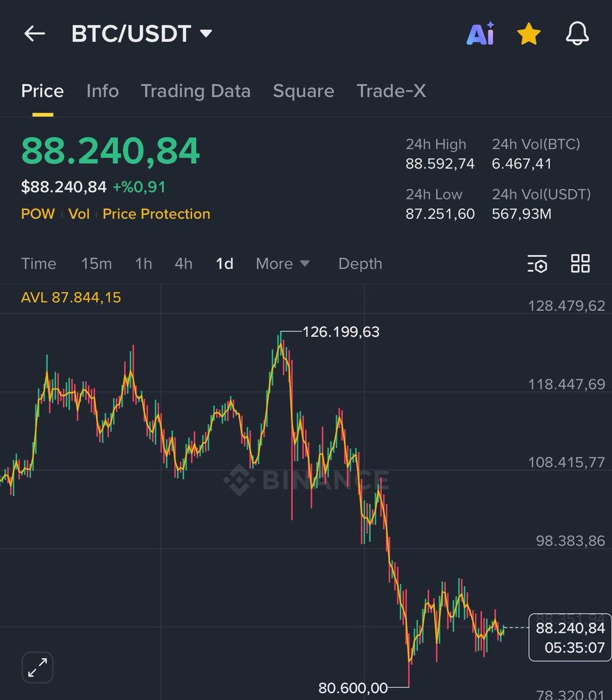
Task: Open the Square tab
Action: (303, 91)
